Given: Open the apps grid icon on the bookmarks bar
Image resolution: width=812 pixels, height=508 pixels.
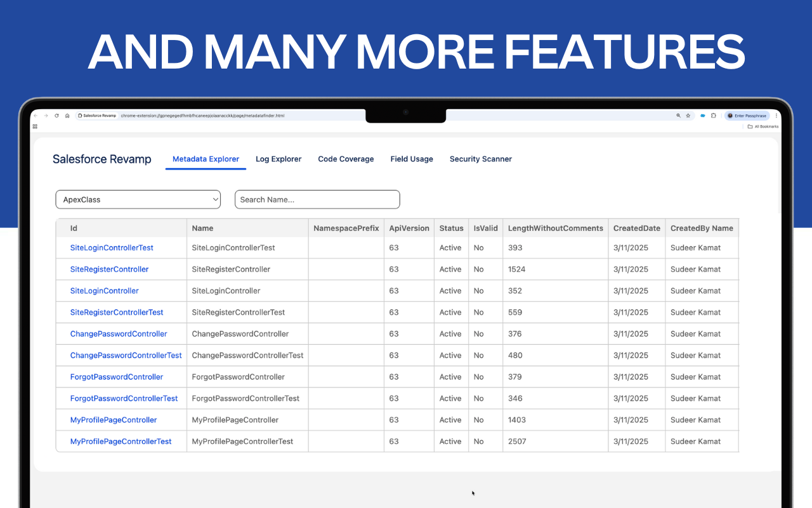Looking at the screenshot, I should point(36,126).
